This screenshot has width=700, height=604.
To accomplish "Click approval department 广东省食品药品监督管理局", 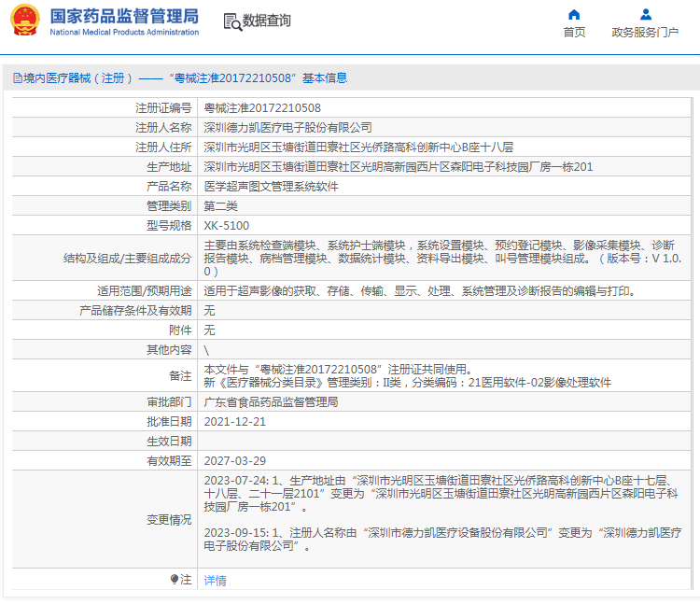I will (271, 402).
